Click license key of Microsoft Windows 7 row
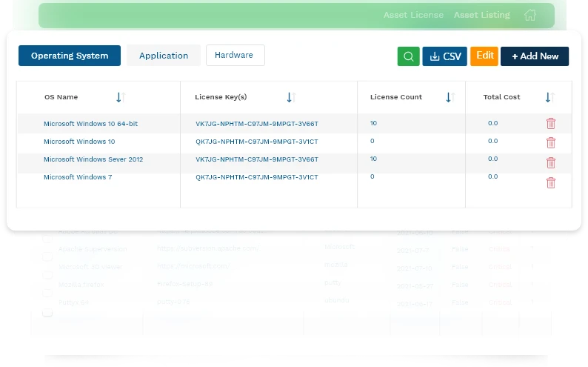Viewport: 588px width, 367px height. coord(257,177)
